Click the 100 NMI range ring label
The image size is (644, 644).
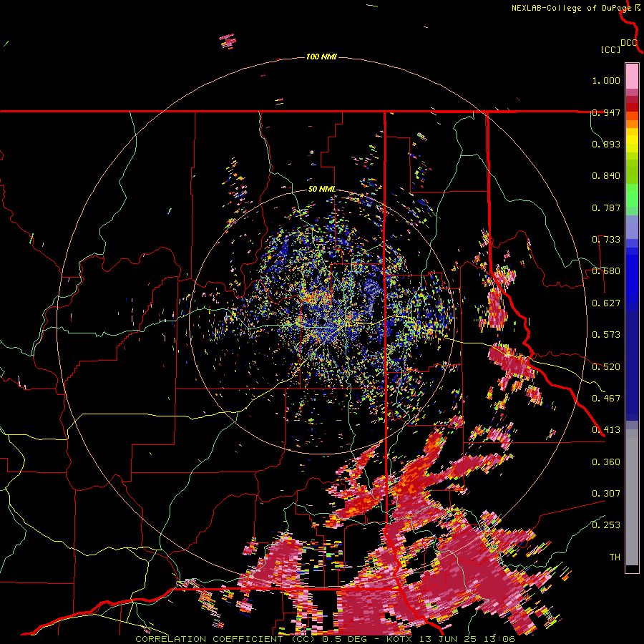(321, 57)
